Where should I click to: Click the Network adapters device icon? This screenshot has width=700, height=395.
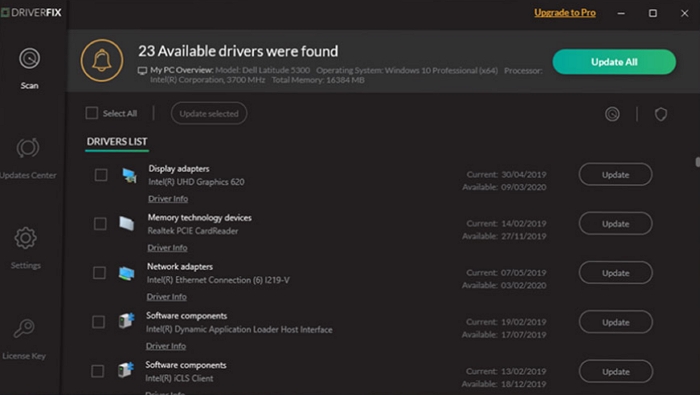pos(126,273)
